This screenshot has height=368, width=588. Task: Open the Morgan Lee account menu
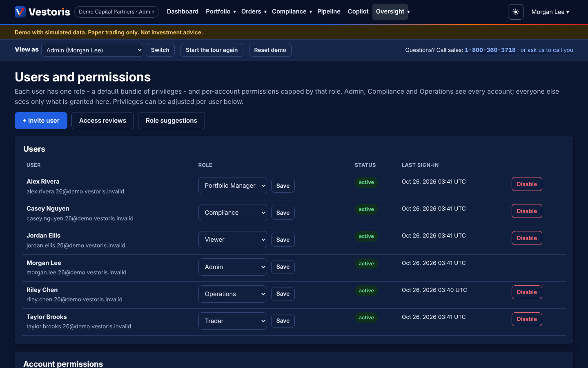pos(550,12)
